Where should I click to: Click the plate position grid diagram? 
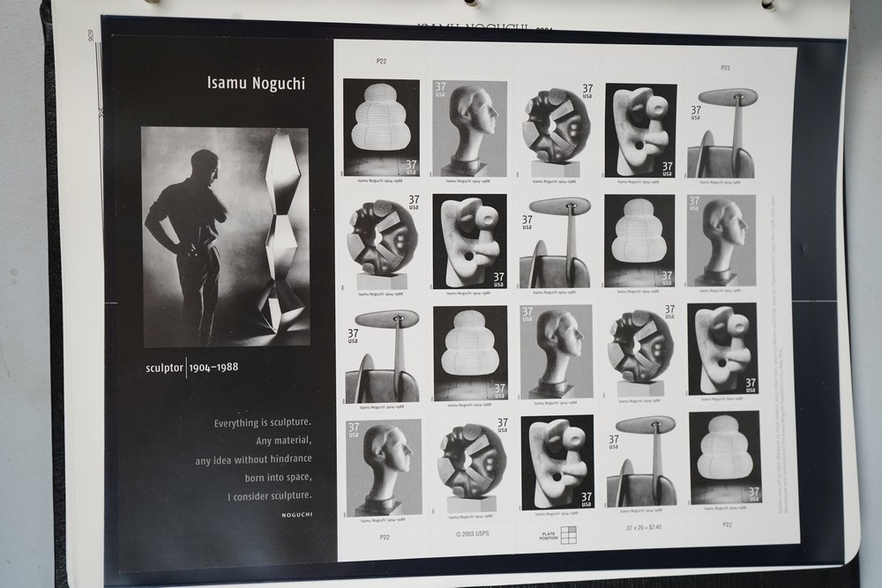click(x=569, y=534)
